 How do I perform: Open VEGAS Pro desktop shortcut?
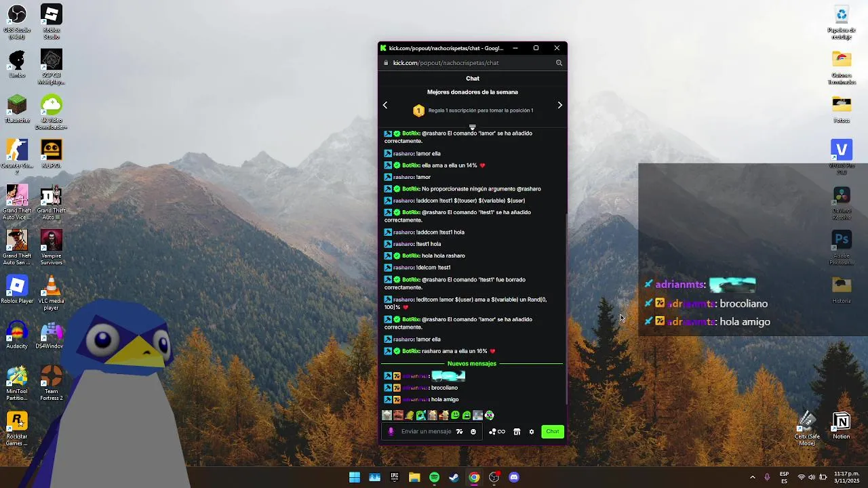click(842, 157)
